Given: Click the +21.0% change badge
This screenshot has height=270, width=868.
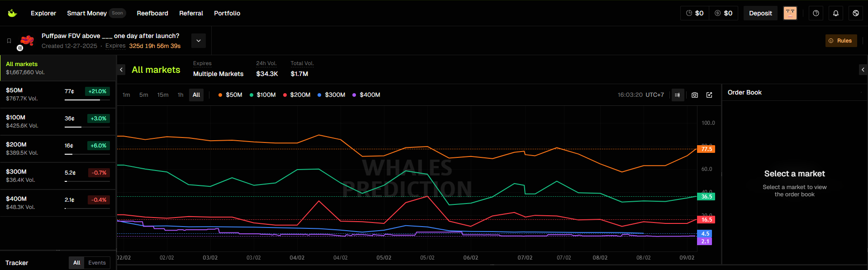Looking at the screenshot, I should pos(98,91).
